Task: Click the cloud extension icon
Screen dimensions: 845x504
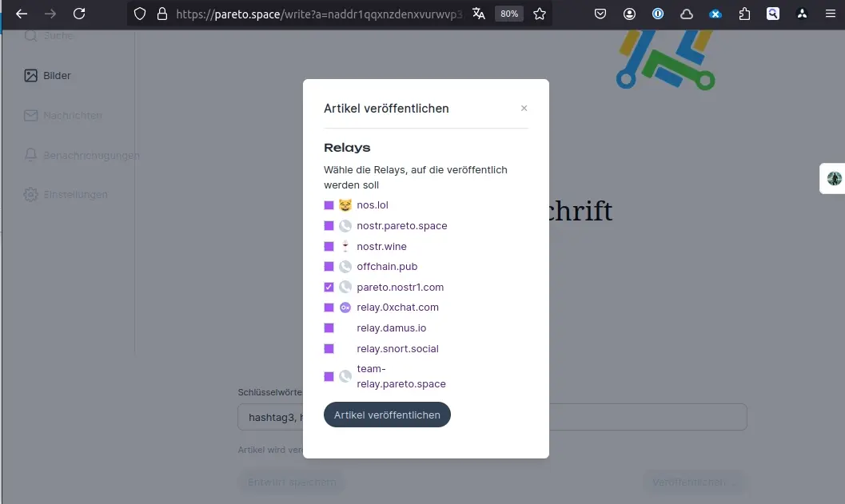Action: pos(687,14)
